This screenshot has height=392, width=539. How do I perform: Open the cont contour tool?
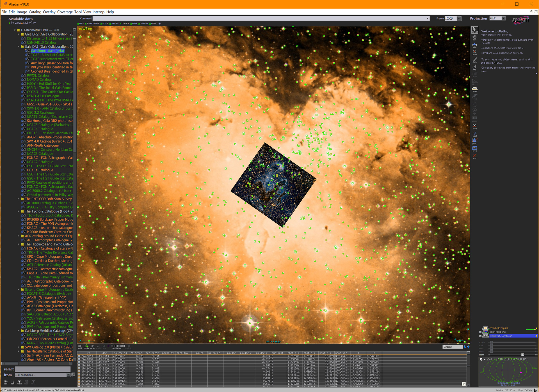point(474,134)
